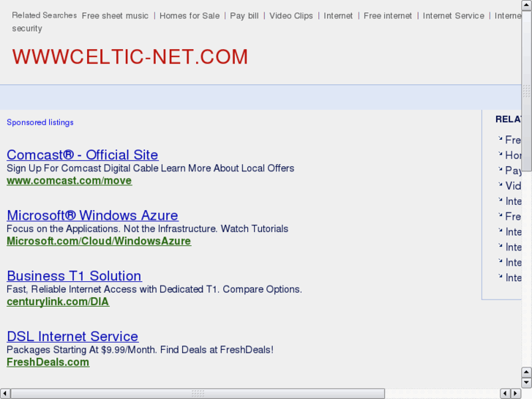Click the horizontal scrollbar left arrow near right end
The height and width of the screenshot is (399, 532).
(505, 394)
